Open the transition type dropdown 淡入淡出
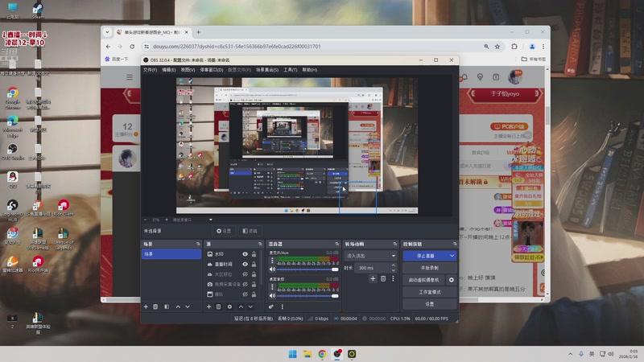This screenshot has width=644, height=362. click(x=370, y=256)
